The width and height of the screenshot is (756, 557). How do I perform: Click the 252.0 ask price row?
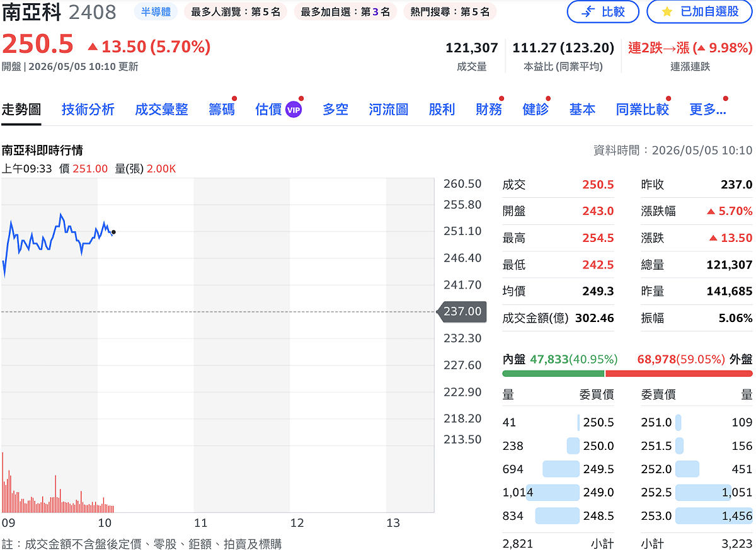697,469
